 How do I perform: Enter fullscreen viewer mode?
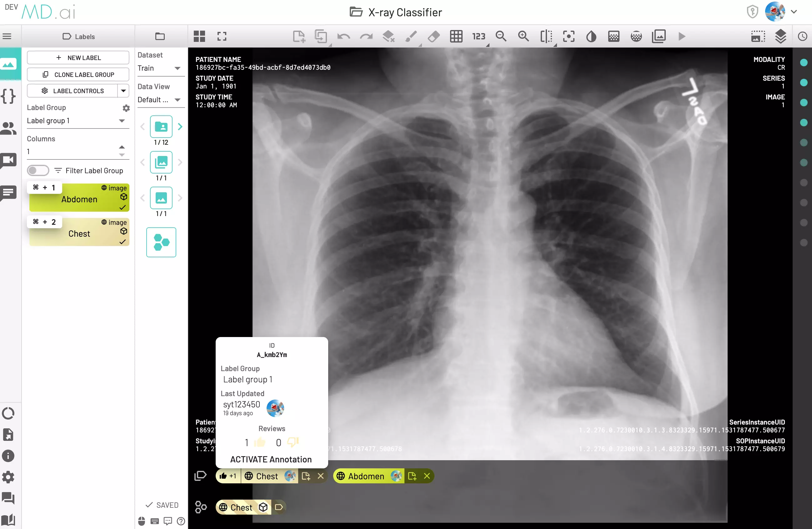222,36
